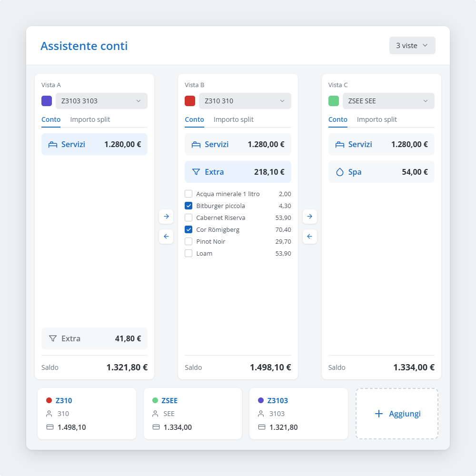Screen dimensions: 476x476
Task: Click the 54,00 € Spa amount
Action: [415, 172]
